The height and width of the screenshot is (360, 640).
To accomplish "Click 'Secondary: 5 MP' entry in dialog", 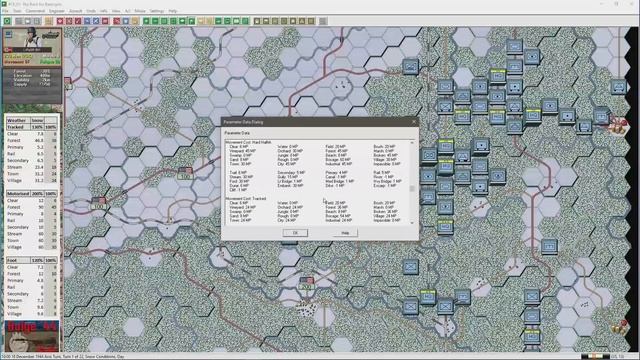I will click(291, 172).
